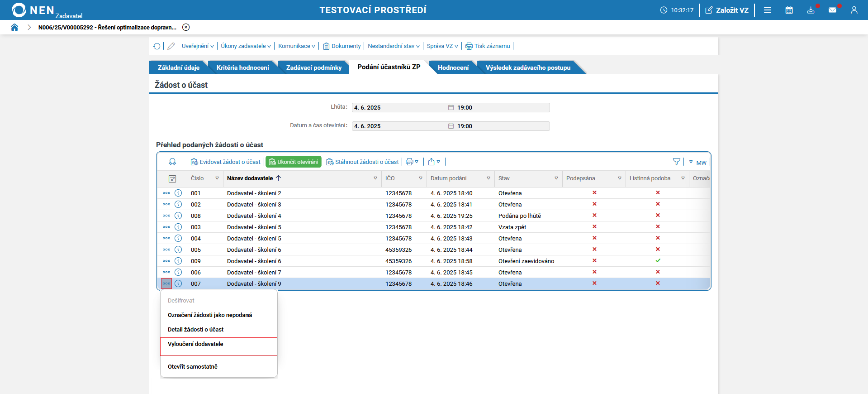868x394 pixels.
Task: Show info for request number 001
Action: coord(178,193)
